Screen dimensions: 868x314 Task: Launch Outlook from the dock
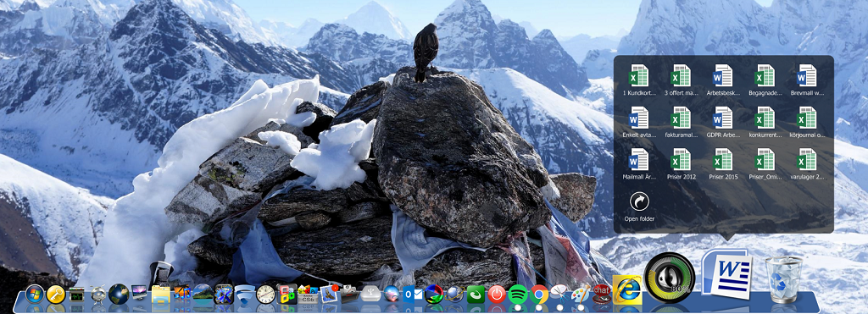pos(413,294)
